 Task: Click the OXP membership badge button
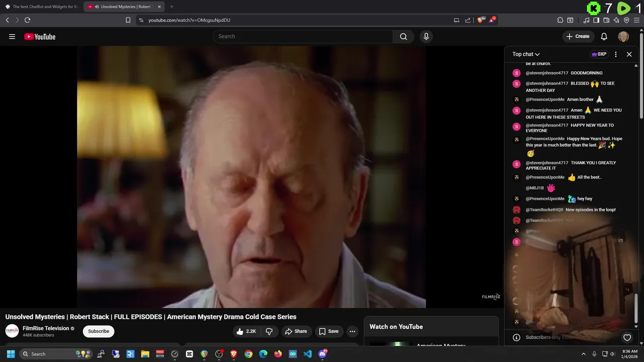pyautogui.click(x=599, y=54)
